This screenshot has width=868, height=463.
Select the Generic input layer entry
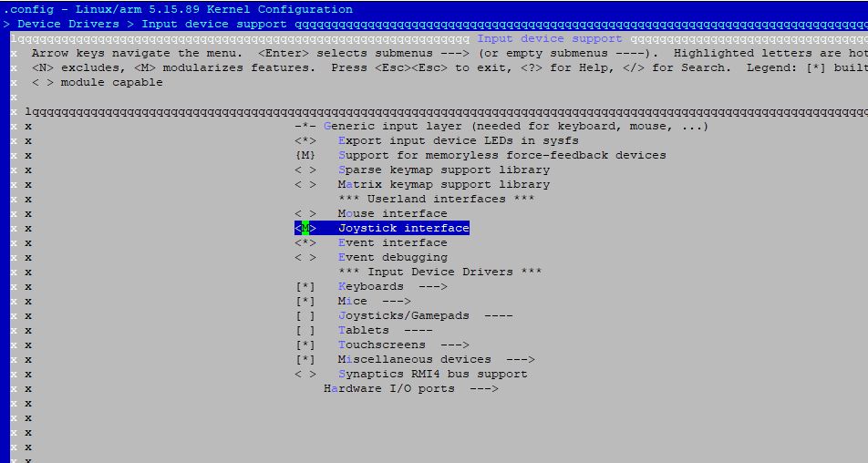[x=515, y=126]
